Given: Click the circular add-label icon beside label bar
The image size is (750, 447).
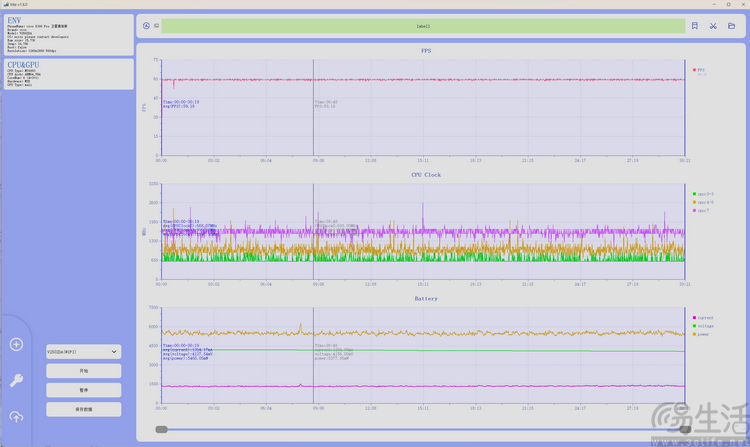Looking at the screenshot, I should [146, 26].
